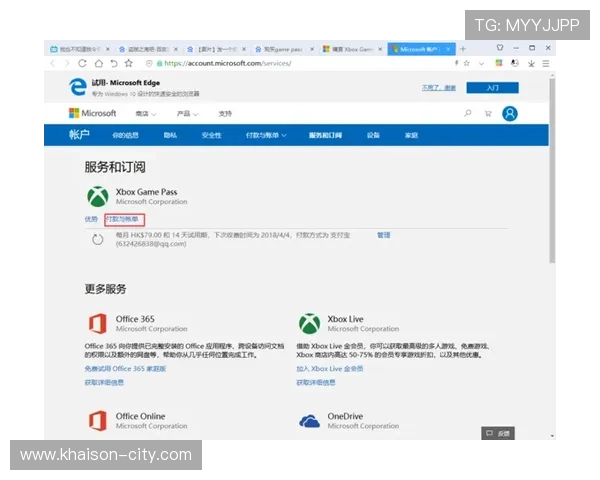Bookmark page with star icon beside restore icon
600x480 pixels.
click(129, 63)
